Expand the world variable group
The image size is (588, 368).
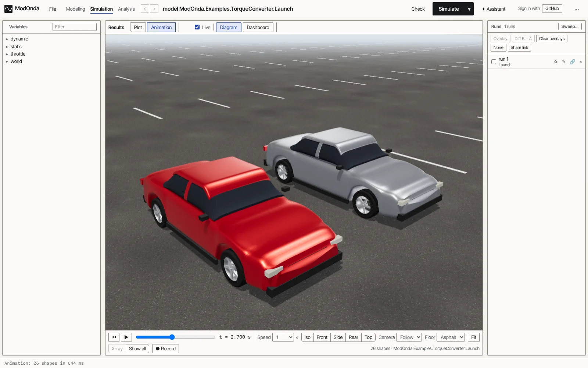pyautogui.click(x=7, y=61)
